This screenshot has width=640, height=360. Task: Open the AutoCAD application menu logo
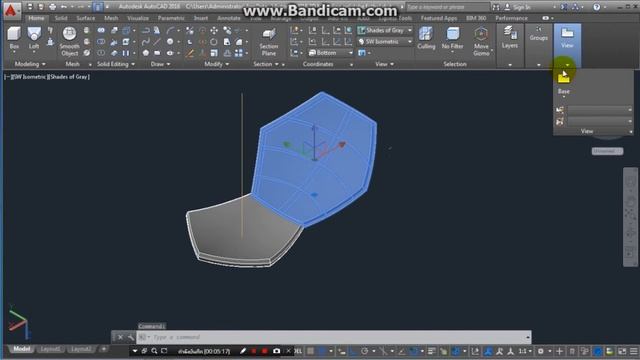click(11, 11)
